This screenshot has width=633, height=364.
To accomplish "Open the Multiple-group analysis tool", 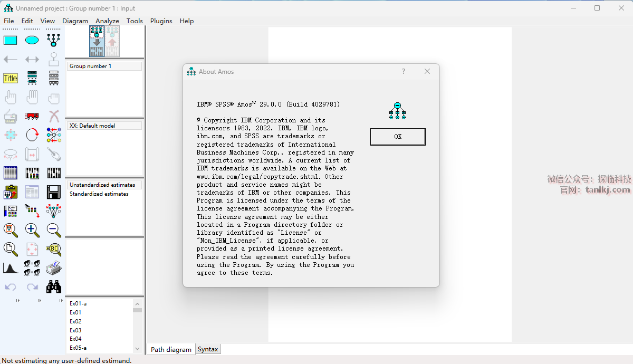I will point(32,268).
